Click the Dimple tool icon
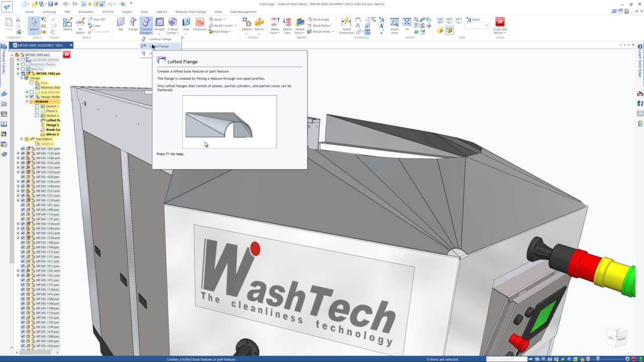Viewport: 644px width, 362px height. tap(159, 24)
